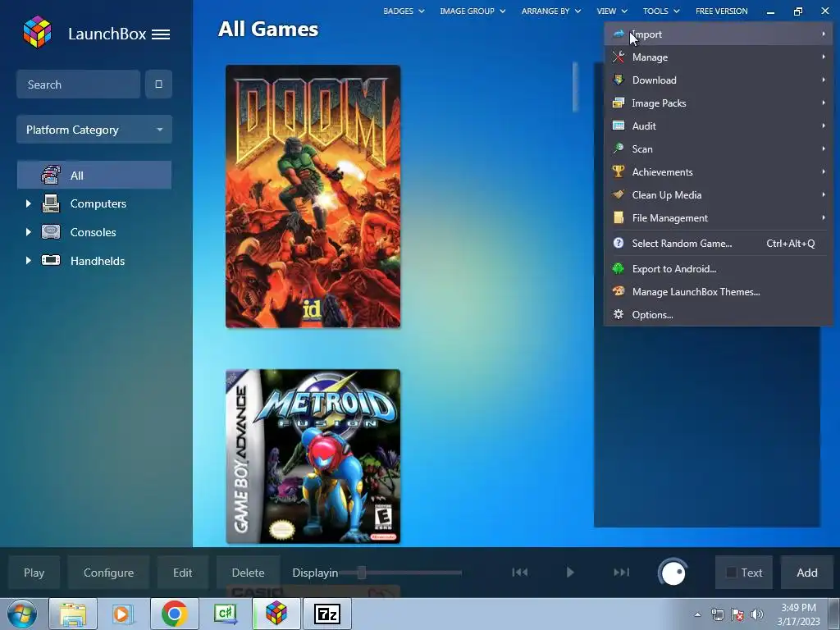The height and width of the screenshot is (630, 840).
Task: Open 7-Zip from the taskbar
Action: click(x=326, y=614)
